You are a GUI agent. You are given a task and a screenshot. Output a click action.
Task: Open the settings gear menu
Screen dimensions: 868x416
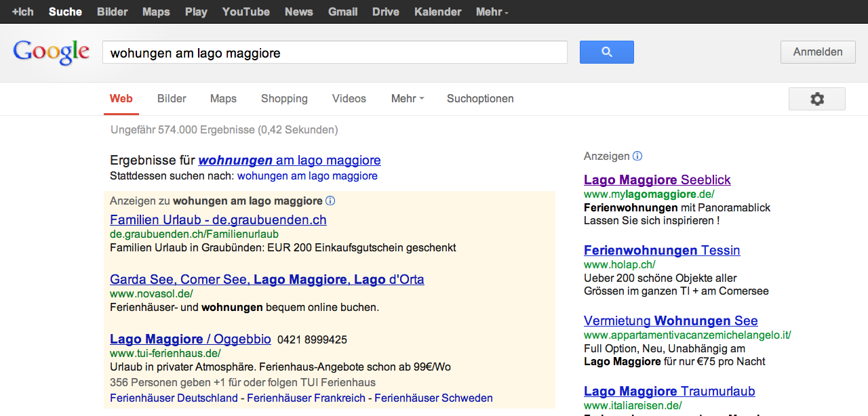point(816,99)
